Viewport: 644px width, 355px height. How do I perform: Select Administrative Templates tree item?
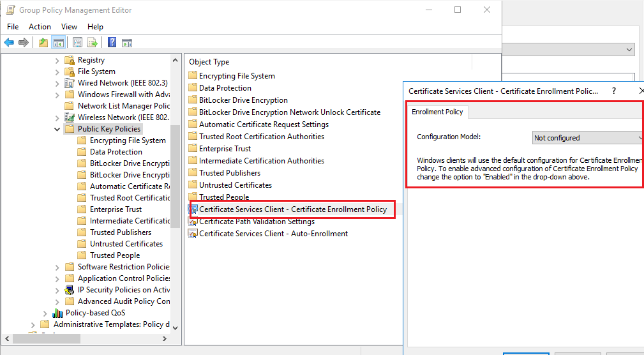pyautogui.click(x=111, y=324)
